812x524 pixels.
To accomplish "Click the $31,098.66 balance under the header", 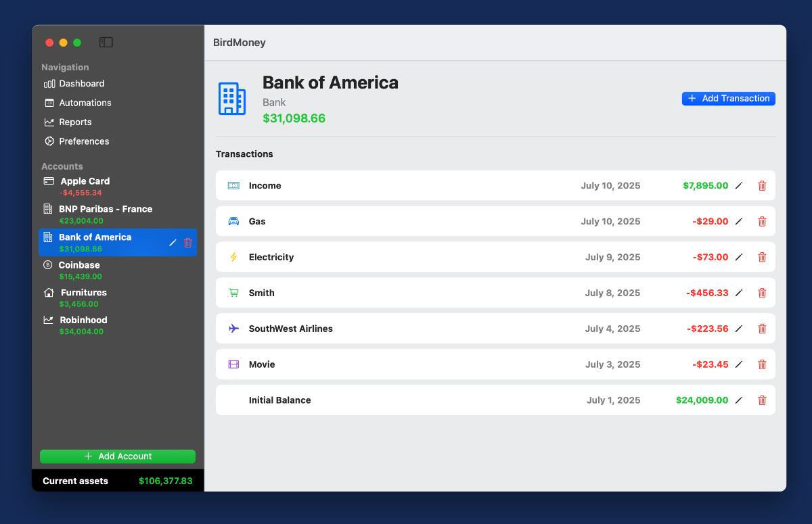I will 294,118.
